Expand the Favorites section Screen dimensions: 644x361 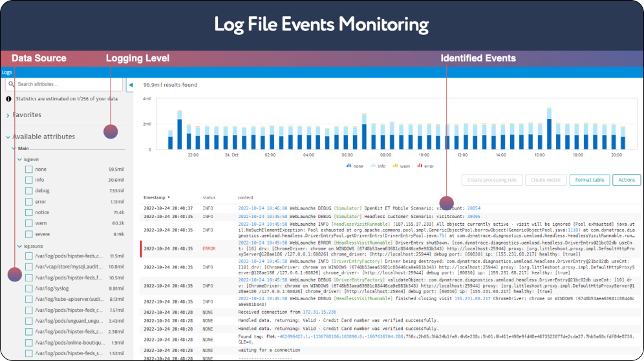pyautogui.click(x=8, y=115)
